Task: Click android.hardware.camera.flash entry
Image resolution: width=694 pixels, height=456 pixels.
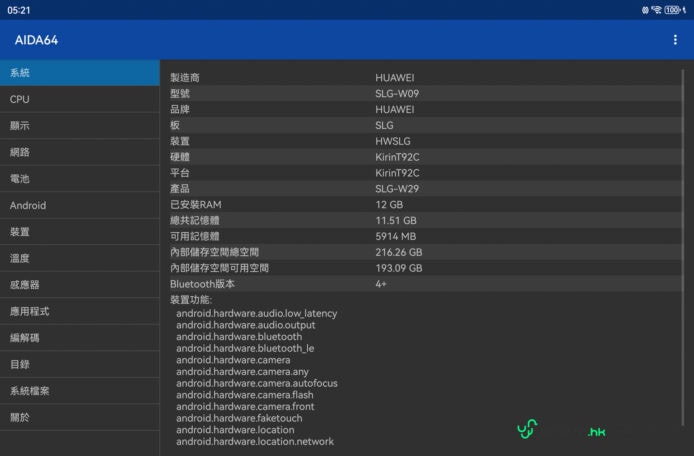Action: click(245, 395)
